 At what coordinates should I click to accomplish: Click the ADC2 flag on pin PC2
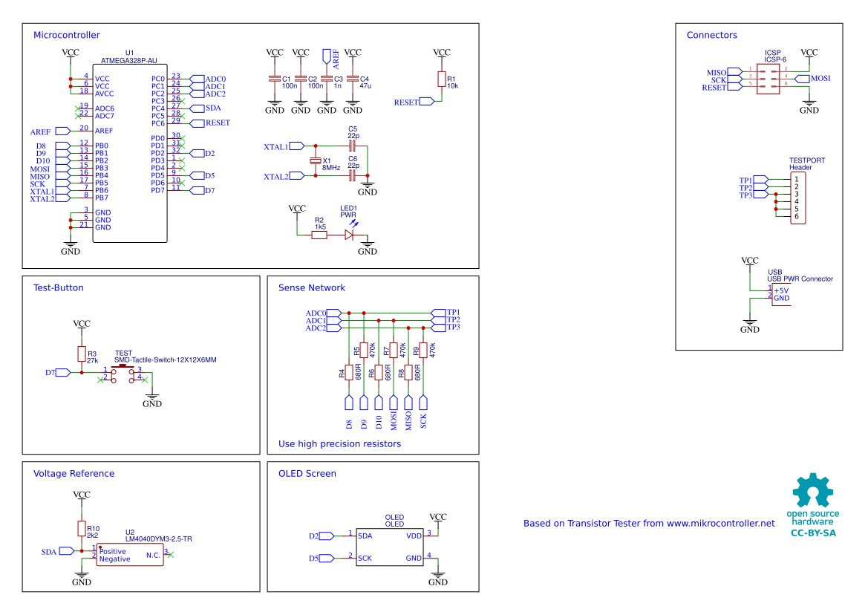pyautogui.click(x=197, y=94)
